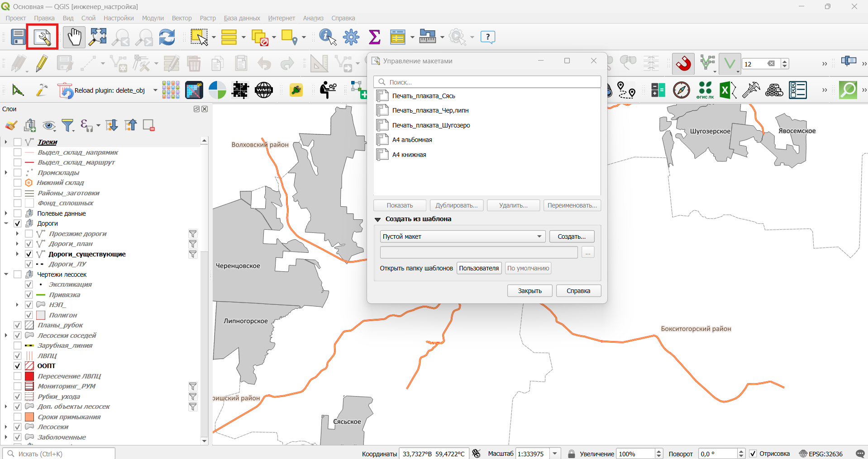Click the Zoom Full extent icon
This screenshot has width=868, height=459.
click(x=98, y=37)
